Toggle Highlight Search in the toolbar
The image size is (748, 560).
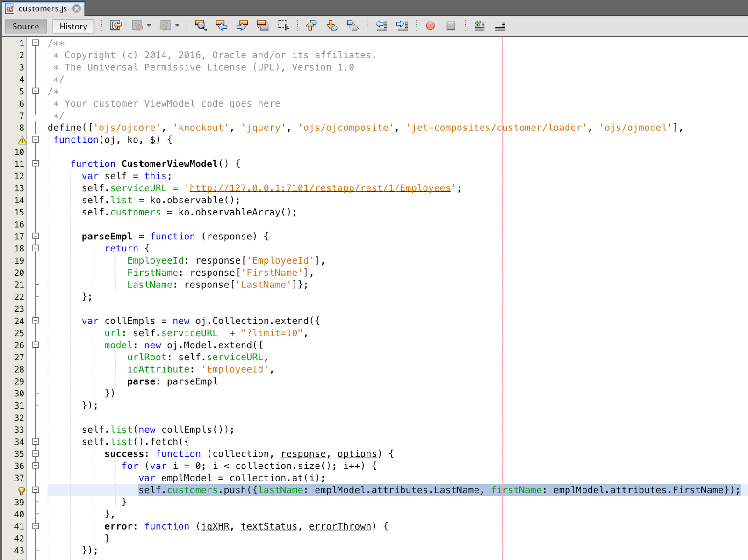pyautogui.click(x=263, y=26)
